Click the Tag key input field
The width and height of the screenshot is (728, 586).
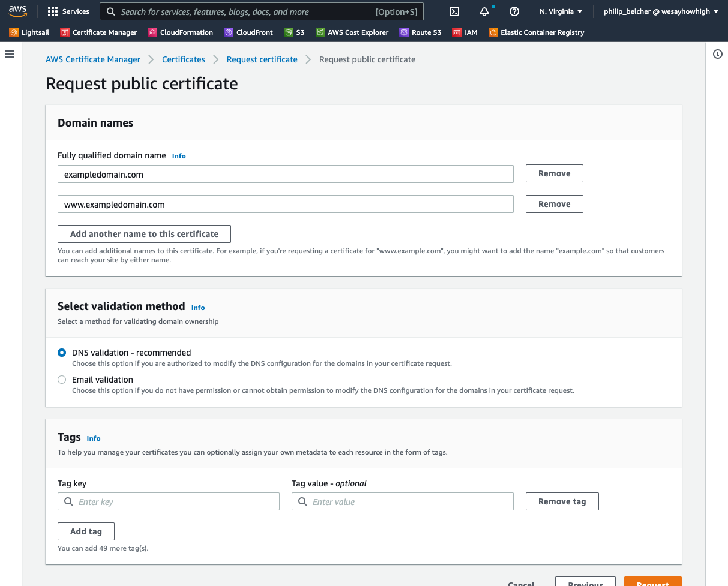[x=168, y=501]
